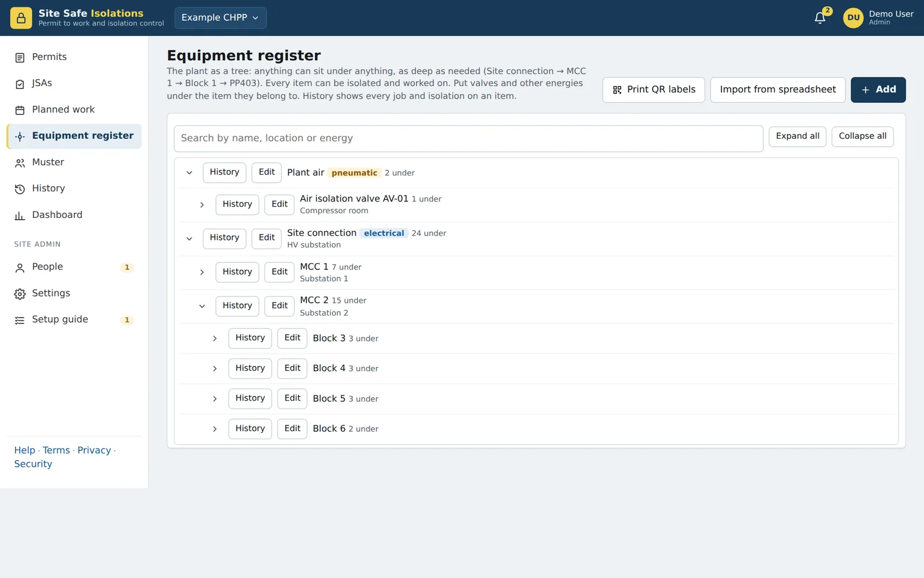The width and height of the screenshot is (924, 578).
Task: Expand the Block 3 row
Action: [x=215, y=339]
